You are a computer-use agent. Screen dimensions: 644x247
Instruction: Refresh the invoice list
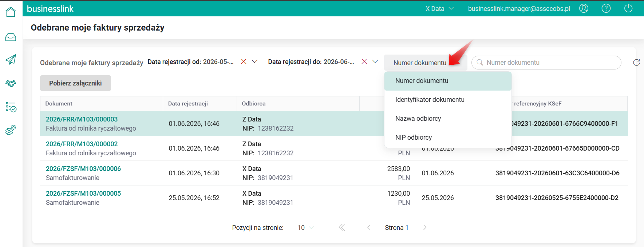coord(636,63)
